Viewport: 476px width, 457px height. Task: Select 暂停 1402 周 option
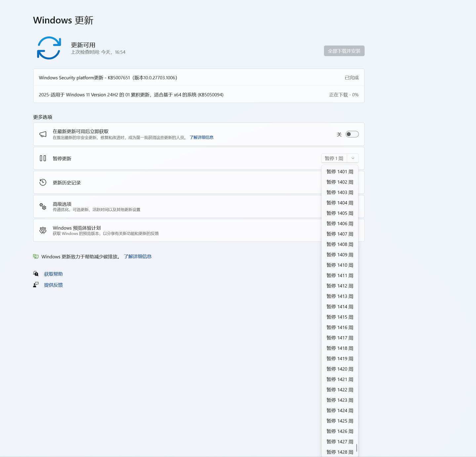point(340,182)
